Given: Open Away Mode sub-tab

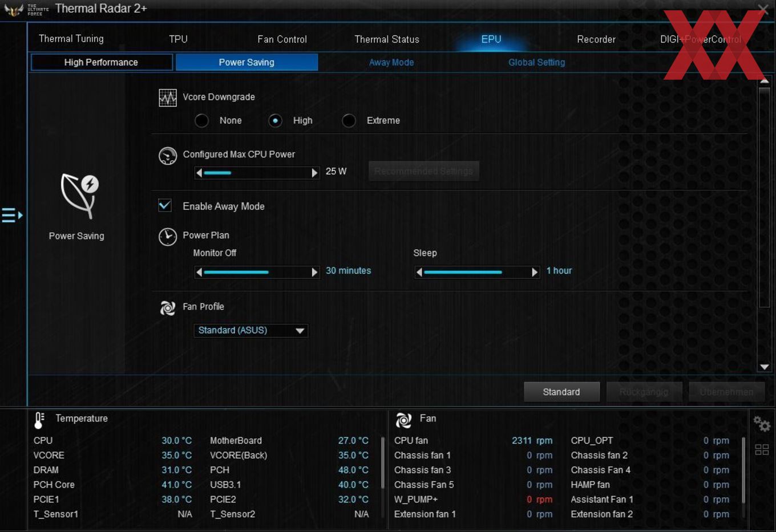Looking at the screenshot, I should (391, 62).
